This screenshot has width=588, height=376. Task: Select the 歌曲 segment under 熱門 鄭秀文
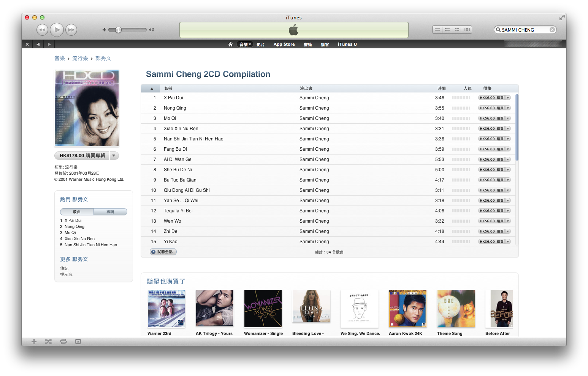pyautogui.click(x=77, y=212)
